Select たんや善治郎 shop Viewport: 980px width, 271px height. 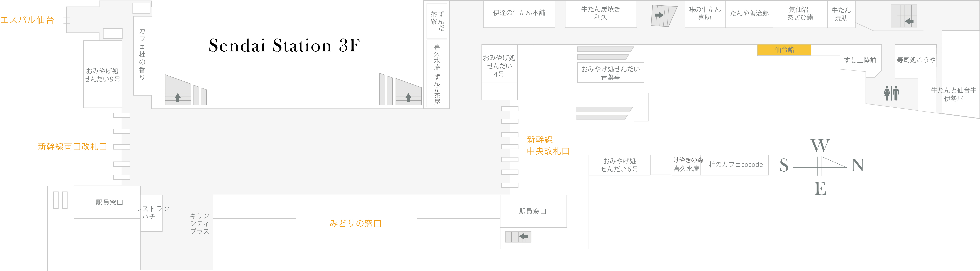tap(749, 14)
